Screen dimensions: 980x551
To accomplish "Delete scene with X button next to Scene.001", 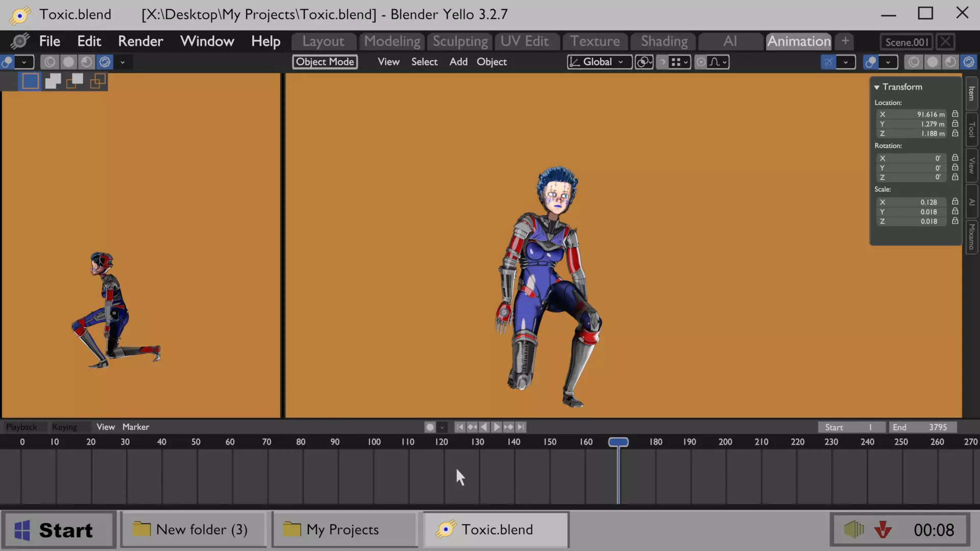I will [946, 42].
